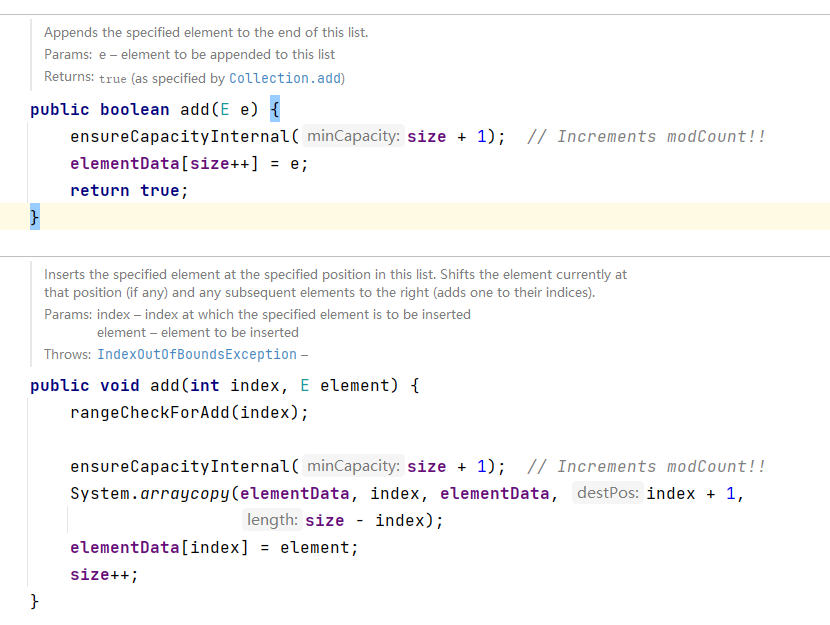Open the Collection.add documentation link
Screen dimensions: 830x625
click(285, 78)
